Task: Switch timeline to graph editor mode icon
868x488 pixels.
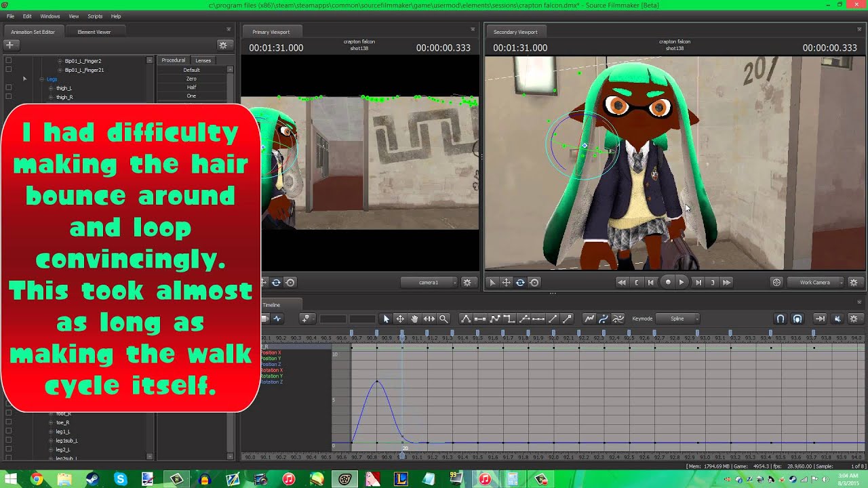Action: click(x=277, y=319)
